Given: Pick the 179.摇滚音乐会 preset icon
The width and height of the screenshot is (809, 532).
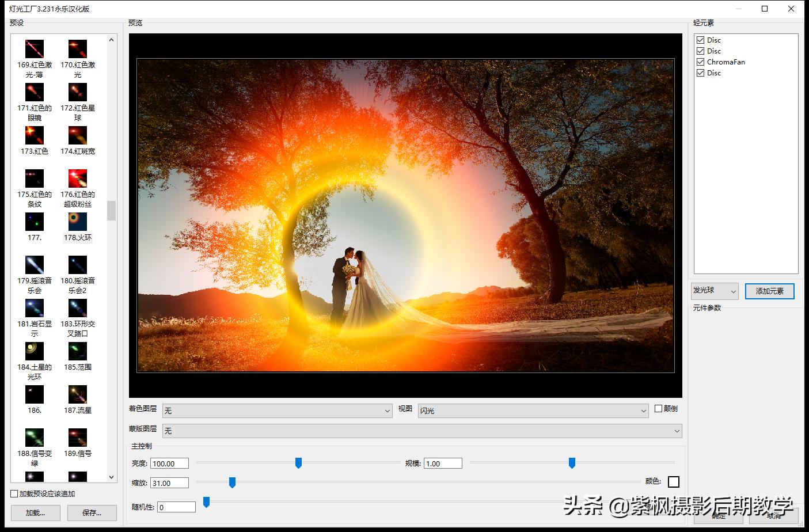Looking at the screenshot, I should click(35, 265).
